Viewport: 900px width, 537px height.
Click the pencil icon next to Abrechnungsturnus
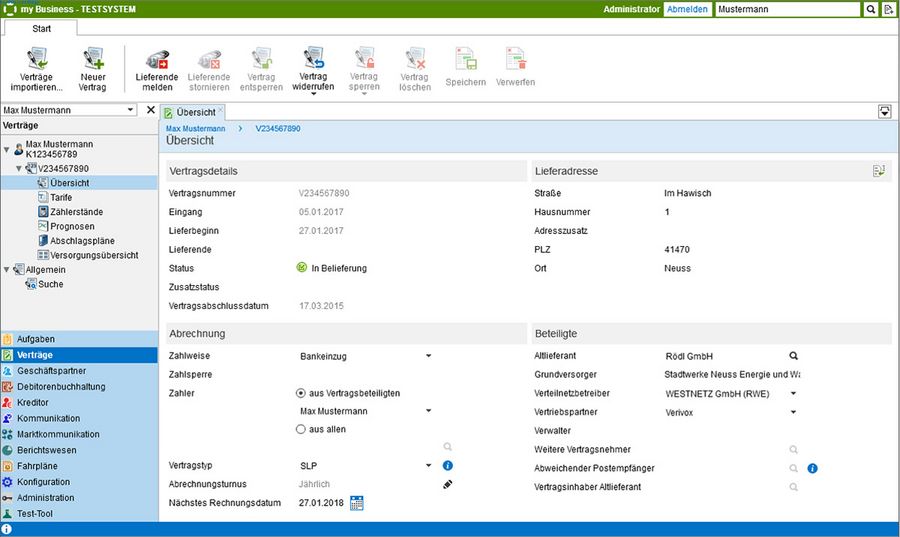click(448, 484)
